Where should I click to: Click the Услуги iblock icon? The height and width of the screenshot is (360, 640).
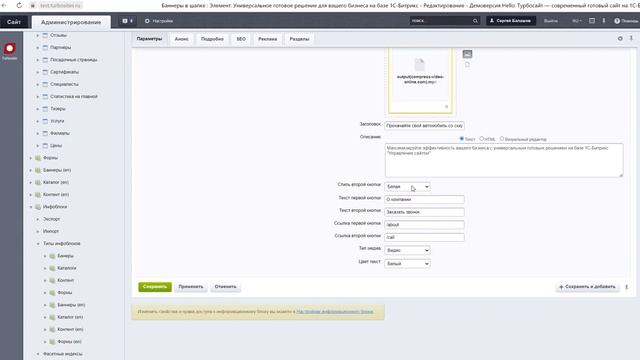(45, 121)
